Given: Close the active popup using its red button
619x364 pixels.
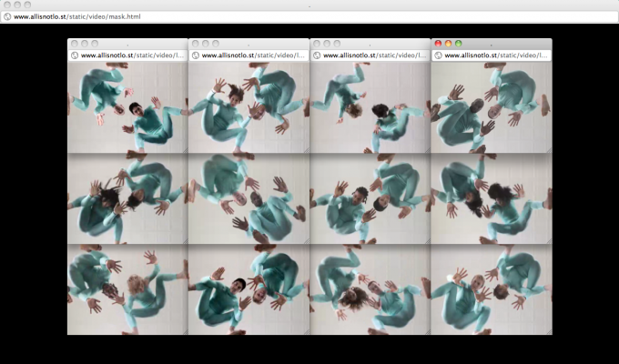Looking at the screenshot, I should tap(438, 43).
